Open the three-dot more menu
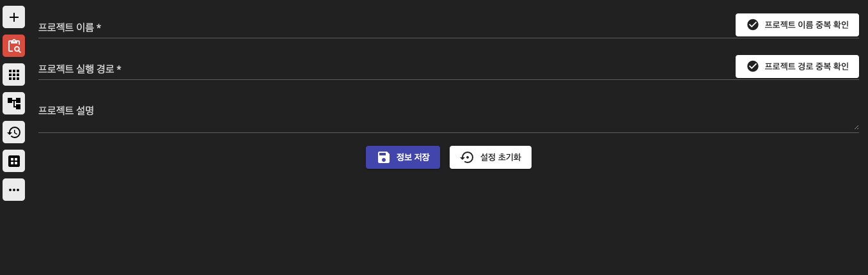 click(x=13, y=190)
